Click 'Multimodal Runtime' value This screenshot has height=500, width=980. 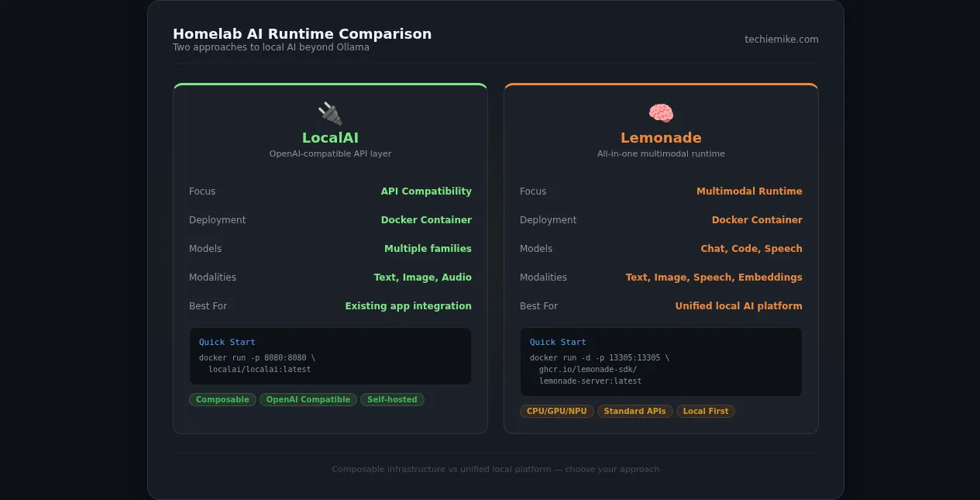(x=749, y=191)
